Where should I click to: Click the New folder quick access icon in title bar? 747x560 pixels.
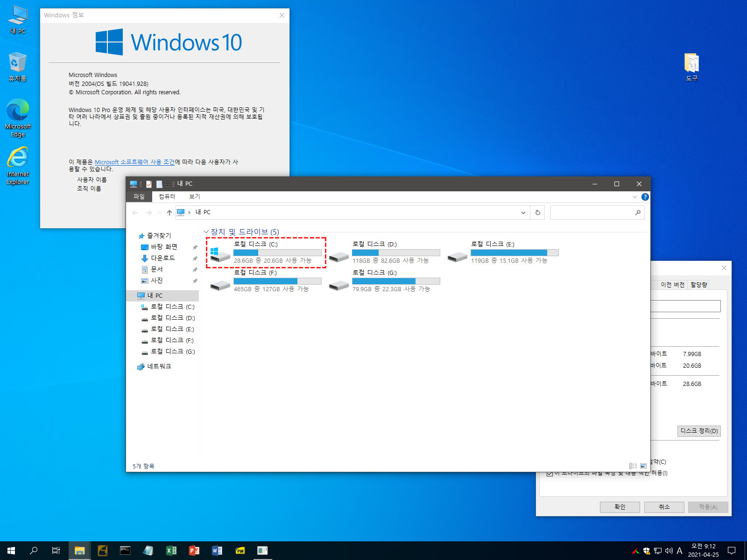159,184
